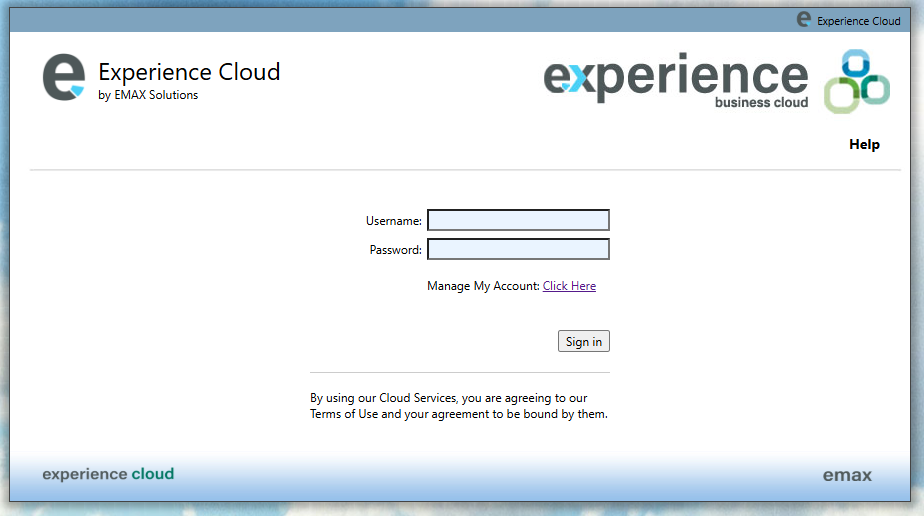Image resolution: width=924 pixels, height=516 pixels.
Task: Click the 'experience business cloud' banner logo
Action: pyautogui.click(x=675, y=81)
